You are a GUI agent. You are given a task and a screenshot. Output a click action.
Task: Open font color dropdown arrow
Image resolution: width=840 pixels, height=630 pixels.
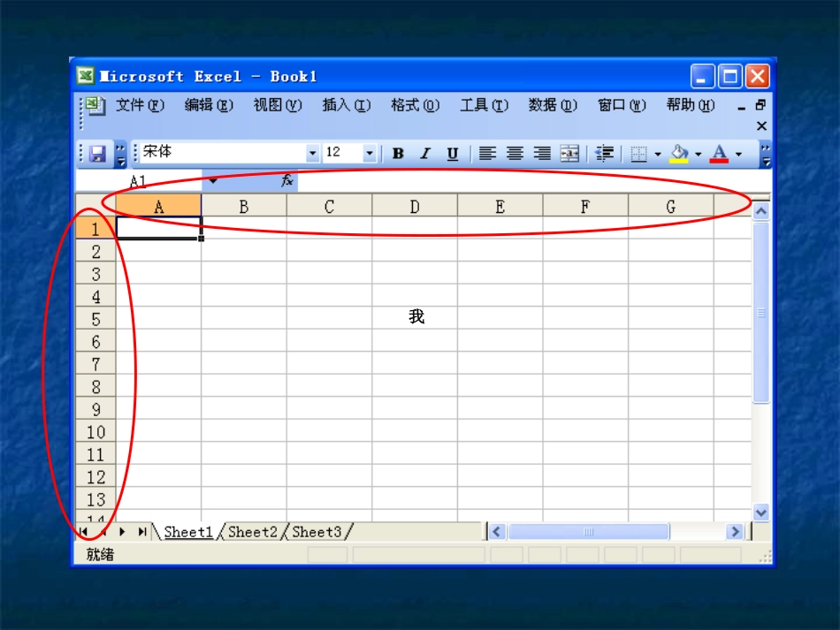point(738,154)
